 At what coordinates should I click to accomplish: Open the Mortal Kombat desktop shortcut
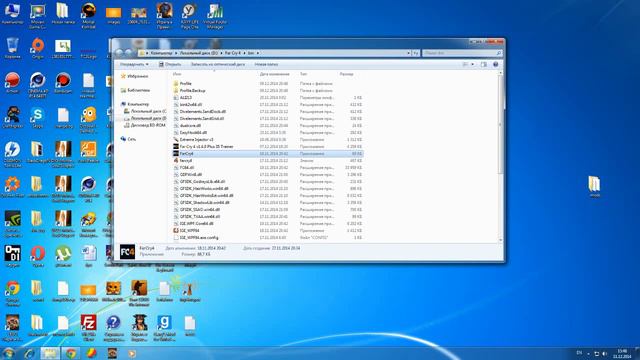(88, 16)
